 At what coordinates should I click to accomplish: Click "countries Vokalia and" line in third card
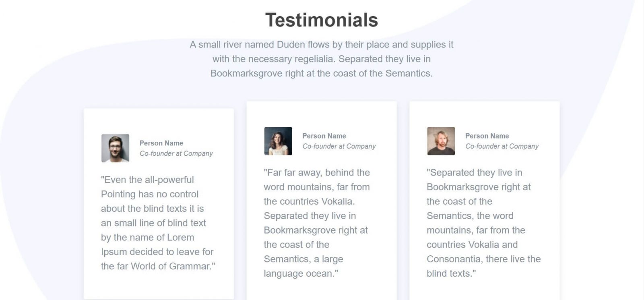pos(472,244)
